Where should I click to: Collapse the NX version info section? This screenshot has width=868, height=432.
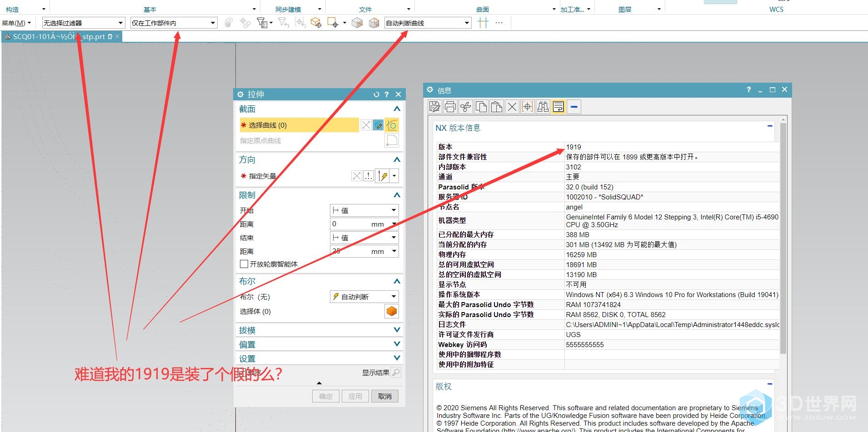pos(770,126)
